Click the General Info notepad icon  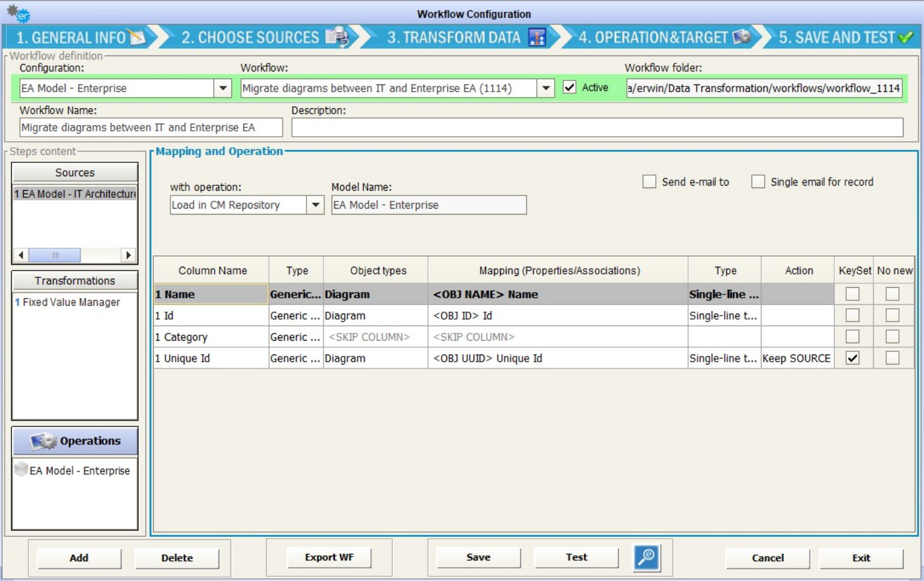(137, 38)
